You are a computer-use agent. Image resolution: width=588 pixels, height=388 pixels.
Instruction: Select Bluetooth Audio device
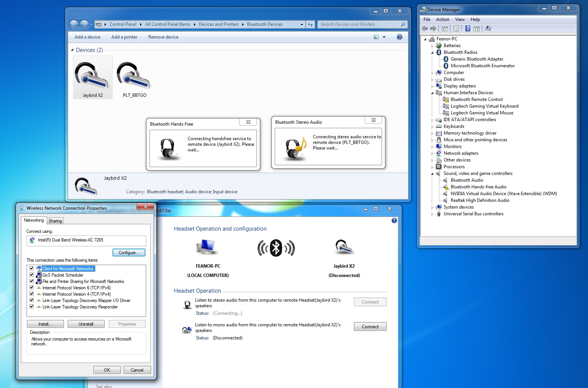tap(467, 180)
